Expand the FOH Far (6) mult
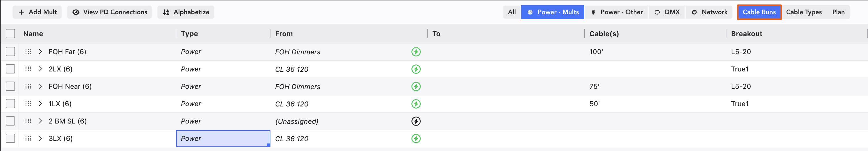Screen dimensions: 868x151 40,52
